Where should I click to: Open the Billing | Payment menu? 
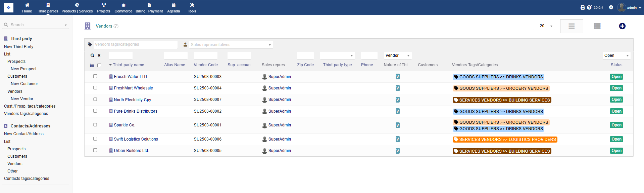coord(149,8)
